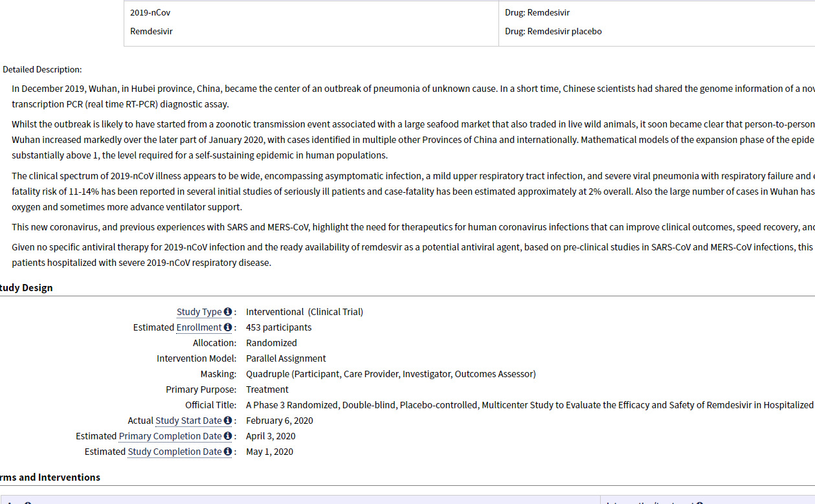The image size is (815, 504).
Task: Click paragraph starting 'The clinical spectrum of 2019-nCoV'
Action: (413, 192)
